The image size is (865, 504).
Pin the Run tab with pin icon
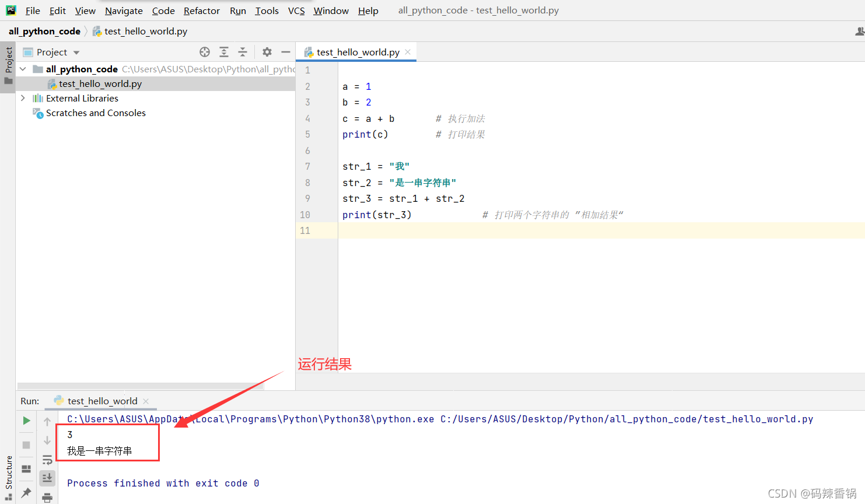point(26,492)
